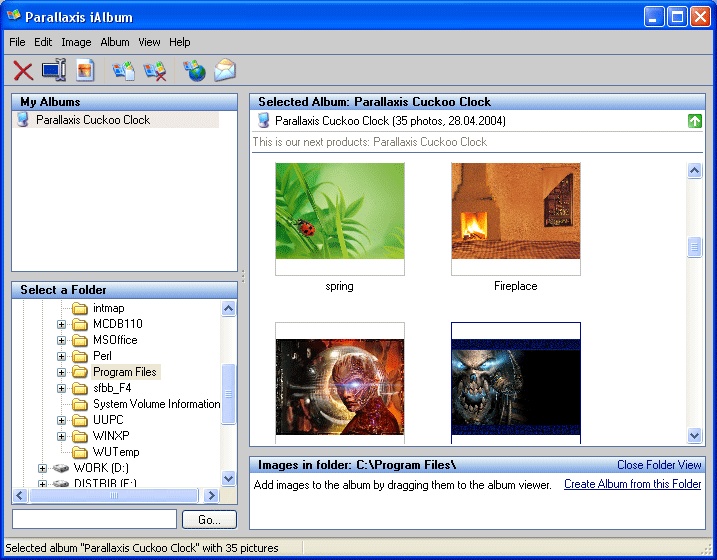
Task: Click the folder tree horizontal scrollbar thumb
Action: (114, 496)
